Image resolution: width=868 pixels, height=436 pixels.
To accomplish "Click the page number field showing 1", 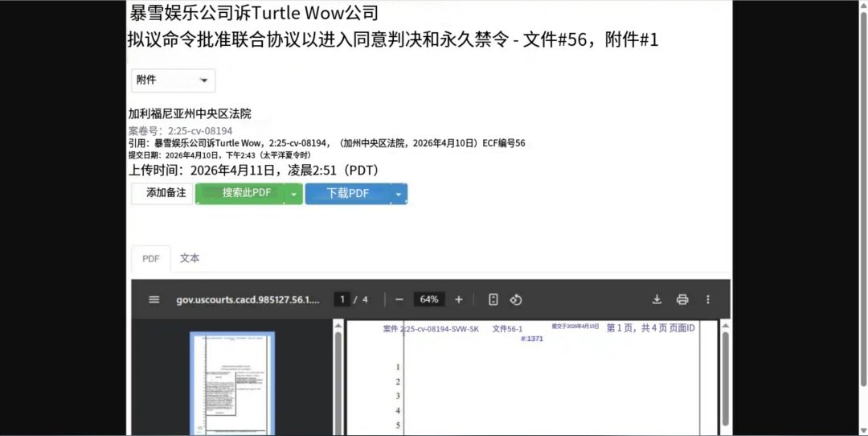I will coord(342,300).
